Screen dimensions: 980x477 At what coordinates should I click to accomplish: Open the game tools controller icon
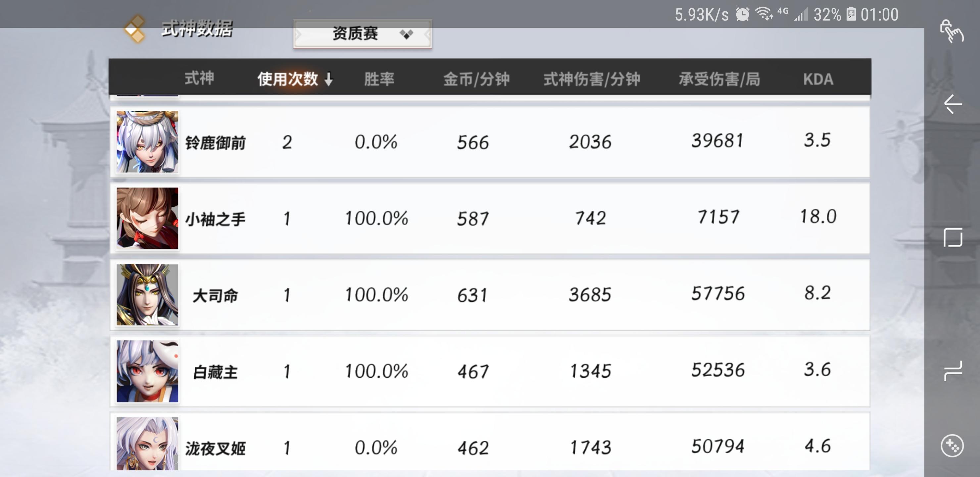[952, 446]
